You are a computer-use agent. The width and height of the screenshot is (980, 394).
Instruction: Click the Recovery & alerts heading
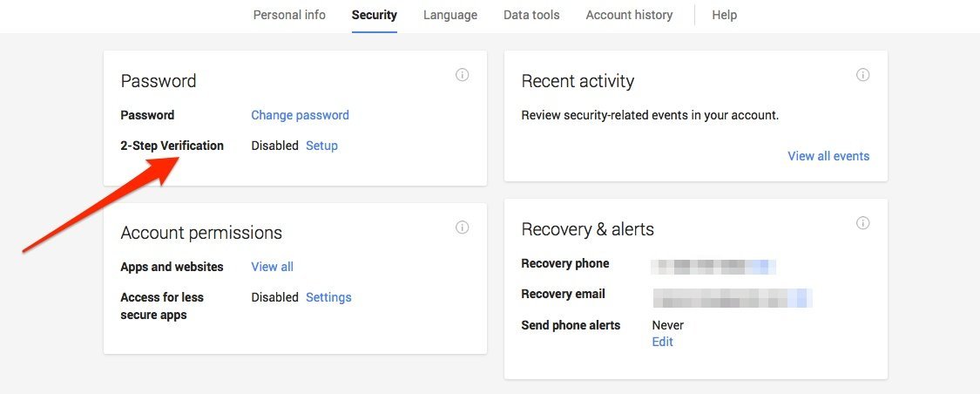(x=587, y=229)
